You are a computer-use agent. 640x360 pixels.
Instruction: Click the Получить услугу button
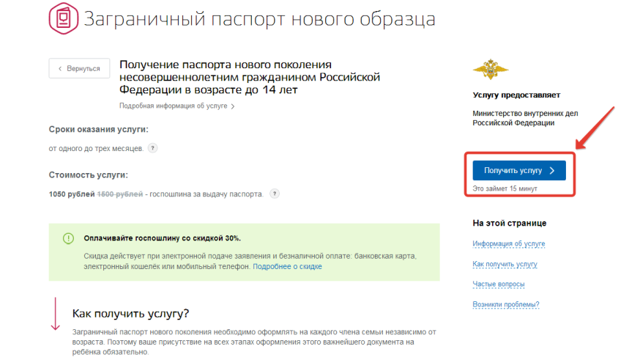click(x=519, y=170)
